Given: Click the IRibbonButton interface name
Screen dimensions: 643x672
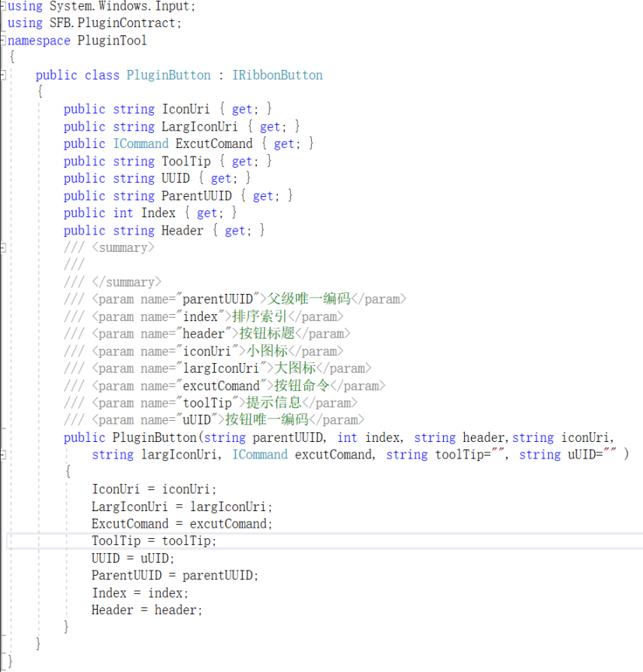Looking at the screenshot, I should click(x=278, y=75).
